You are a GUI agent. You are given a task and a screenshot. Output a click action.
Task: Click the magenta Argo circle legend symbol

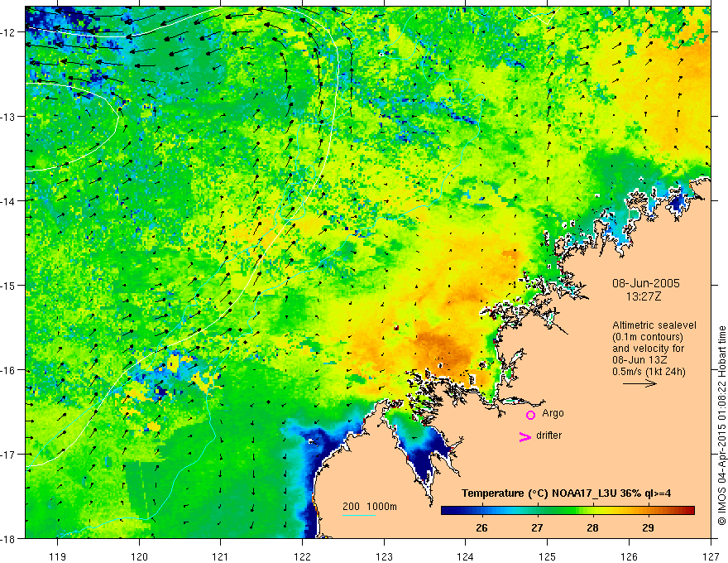click(x=530, y=415)
